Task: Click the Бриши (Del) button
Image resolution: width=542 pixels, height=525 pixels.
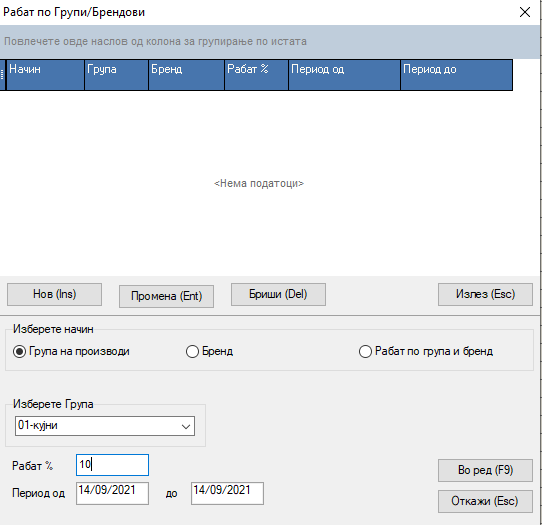Action: click(x=278, y=294)
